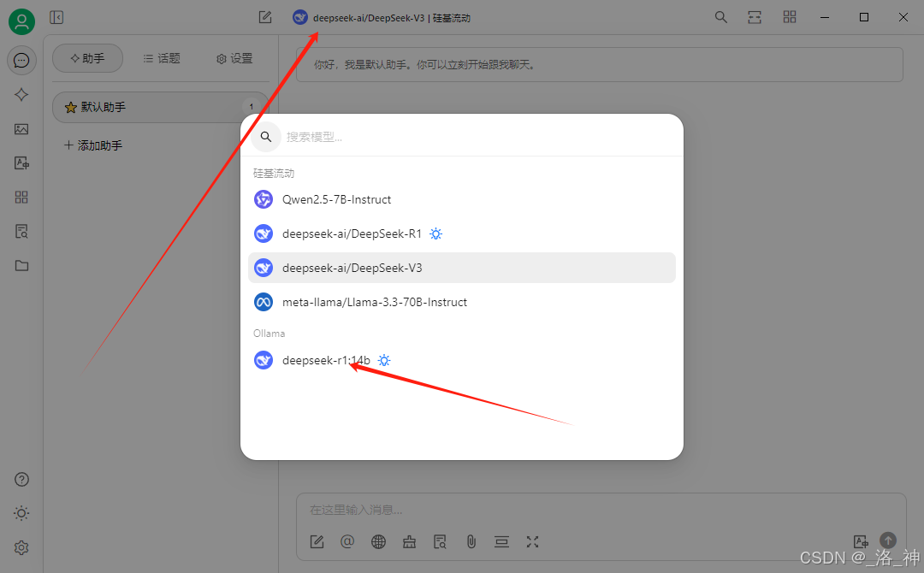This screenshot has width=924, height=573.
Task: Open the image painting sidebar icon
Action: coord(21,129)
